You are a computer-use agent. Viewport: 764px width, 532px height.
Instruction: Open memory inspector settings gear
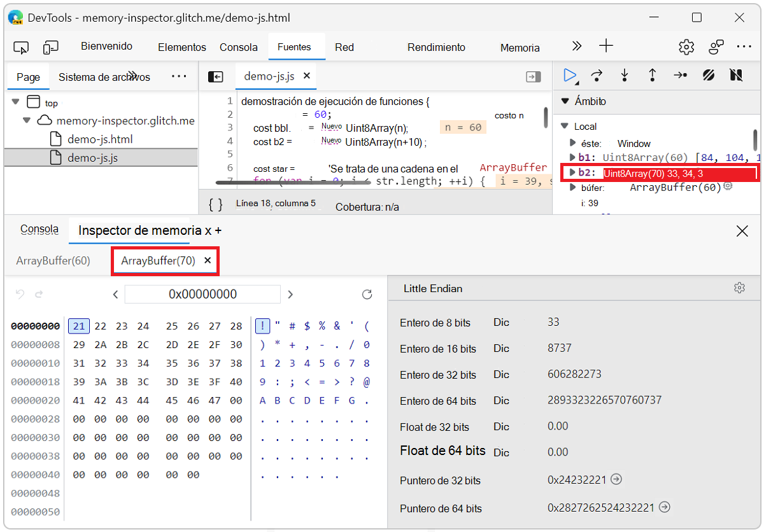tap(739, 288)
